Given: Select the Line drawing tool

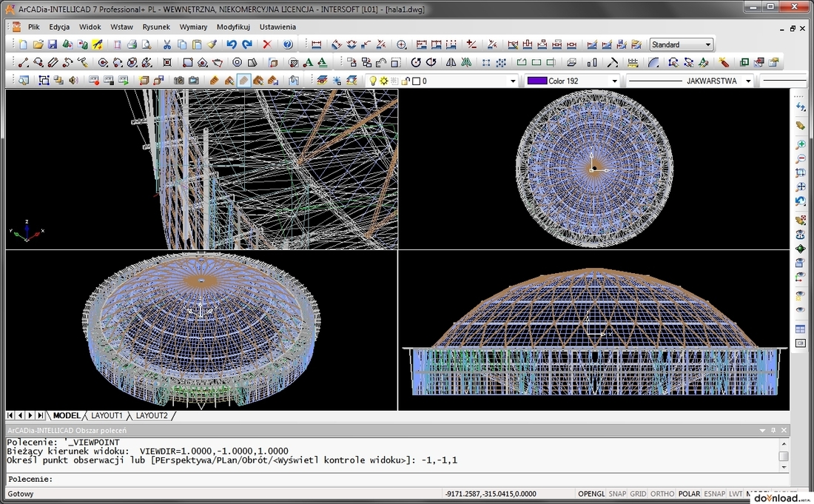Looking at the screenshot, I should point(23,63).
